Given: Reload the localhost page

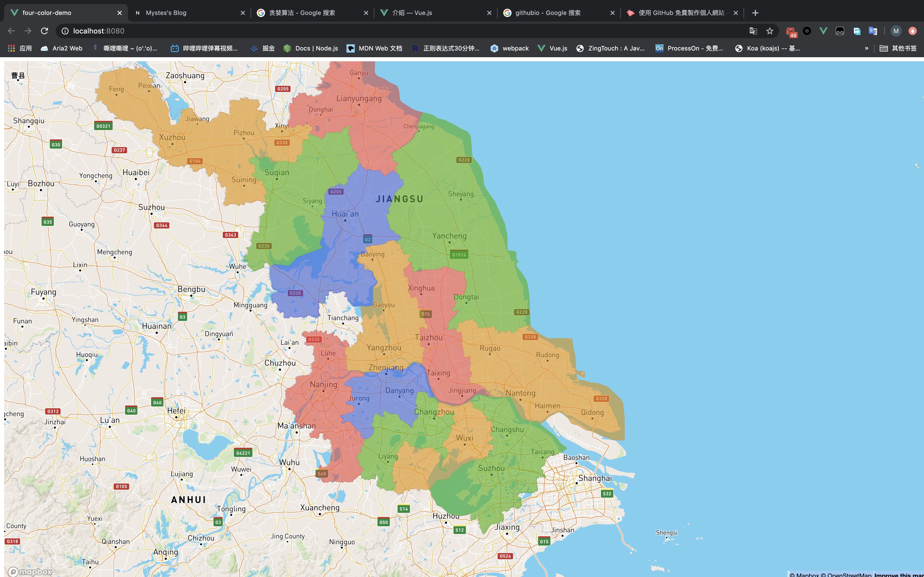Looking at the screenshot, I should tap(45, 31).
